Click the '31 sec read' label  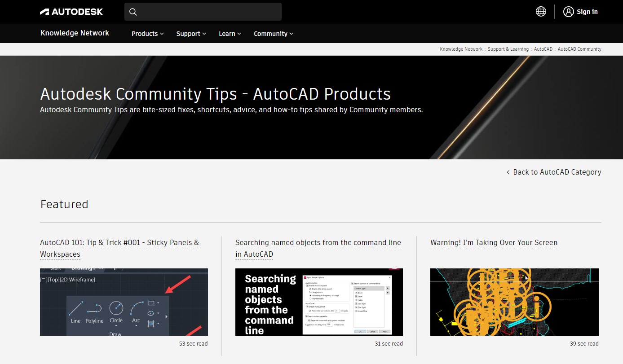[x=389, y=344]
